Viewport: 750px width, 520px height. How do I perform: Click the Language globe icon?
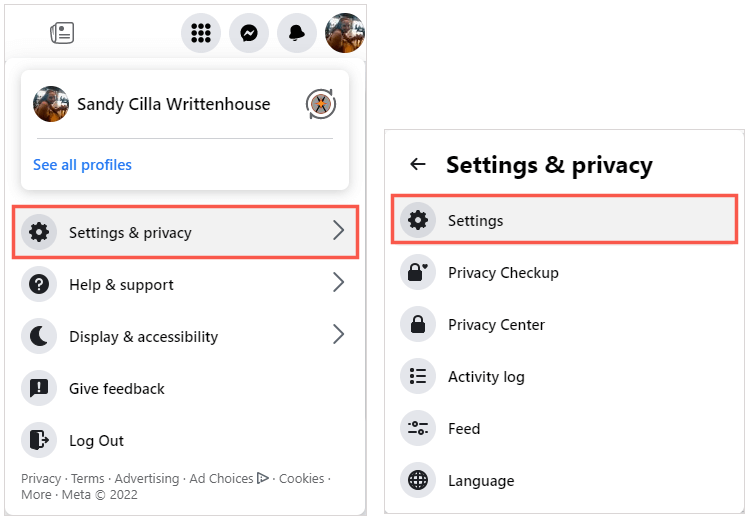point(418,481)
